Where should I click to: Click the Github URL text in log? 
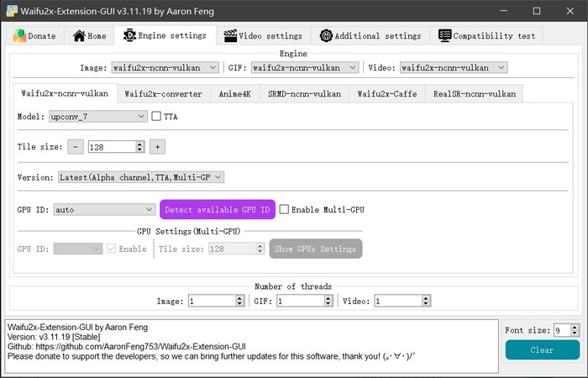[x=140, y=346]
